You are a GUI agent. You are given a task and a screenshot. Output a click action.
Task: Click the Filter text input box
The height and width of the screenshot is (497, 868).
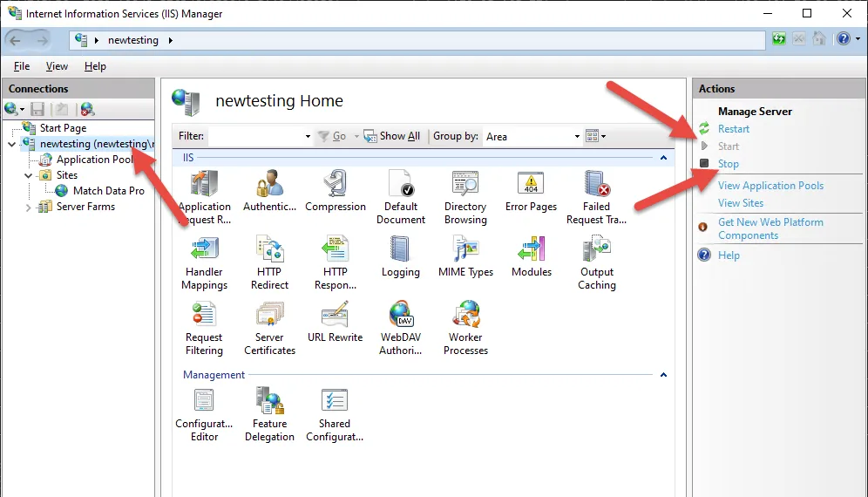point(257,136)
